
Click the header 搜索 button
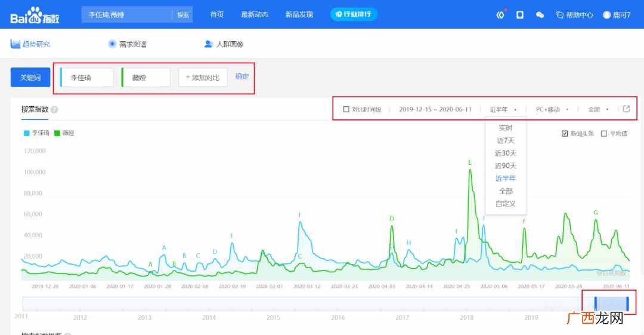tap(183, 15)
